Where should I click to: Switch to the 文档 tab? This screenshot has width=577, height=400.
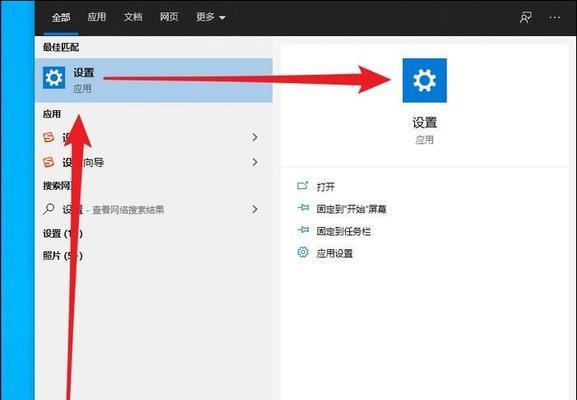click(133, 17)
